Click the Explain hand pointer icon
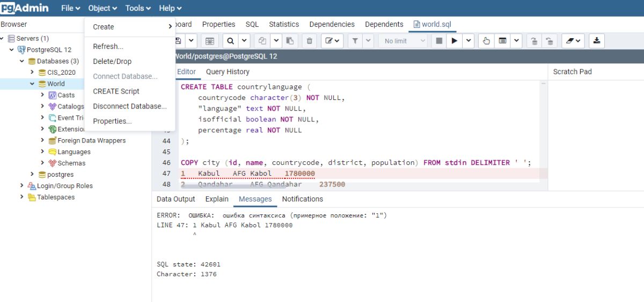Viewport: 644px width, 302px height. click(486, 41)
